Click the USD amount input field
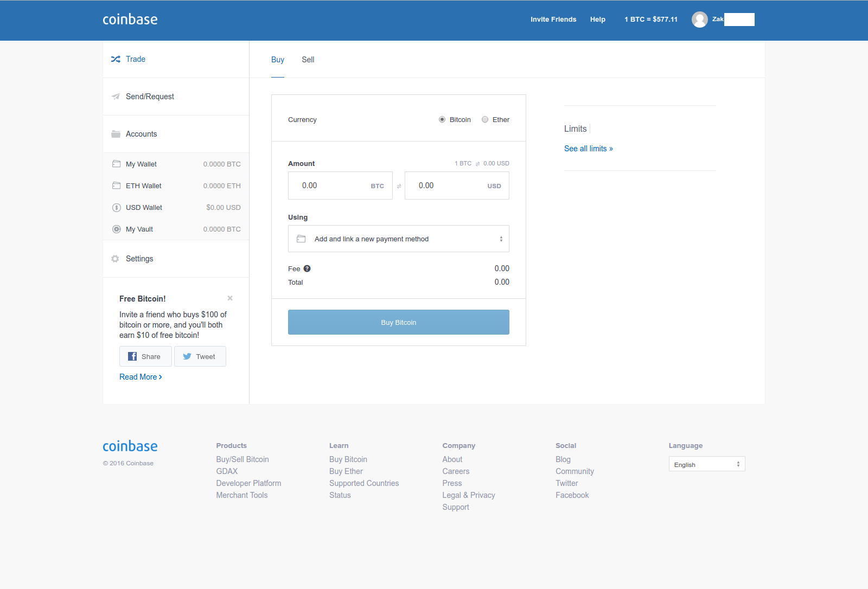 point(457,185)
